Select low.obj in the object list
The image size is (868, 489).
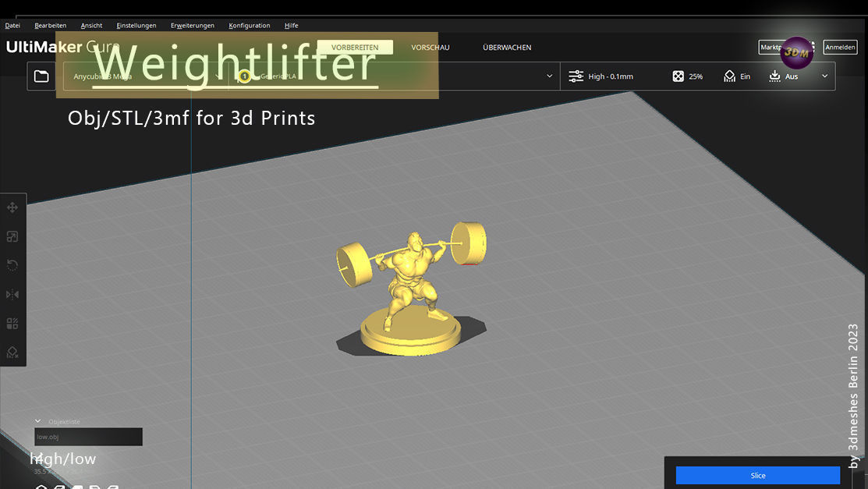coord(89,437)
